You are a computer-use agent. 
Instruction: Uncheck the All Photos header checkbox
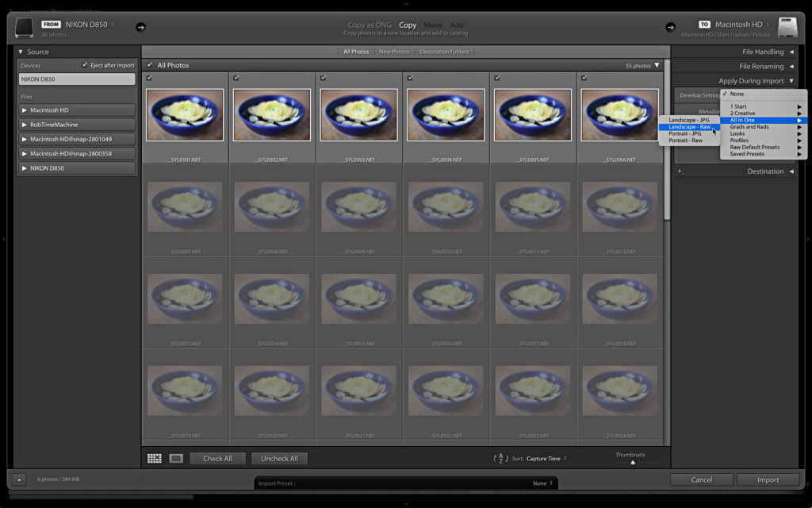[150, 65]
